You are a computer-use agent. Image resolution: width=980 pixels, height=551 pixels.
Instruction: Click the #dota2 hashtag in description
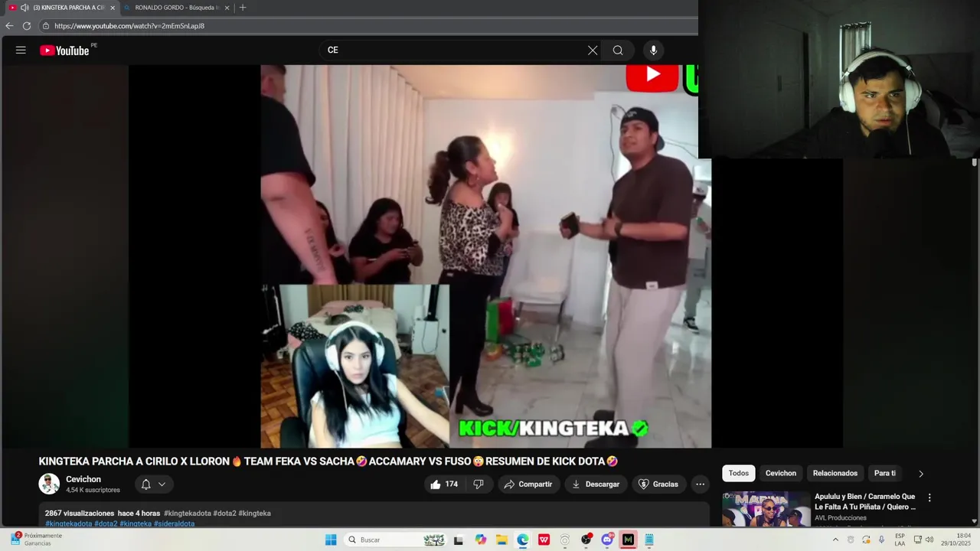coord(106,523)
